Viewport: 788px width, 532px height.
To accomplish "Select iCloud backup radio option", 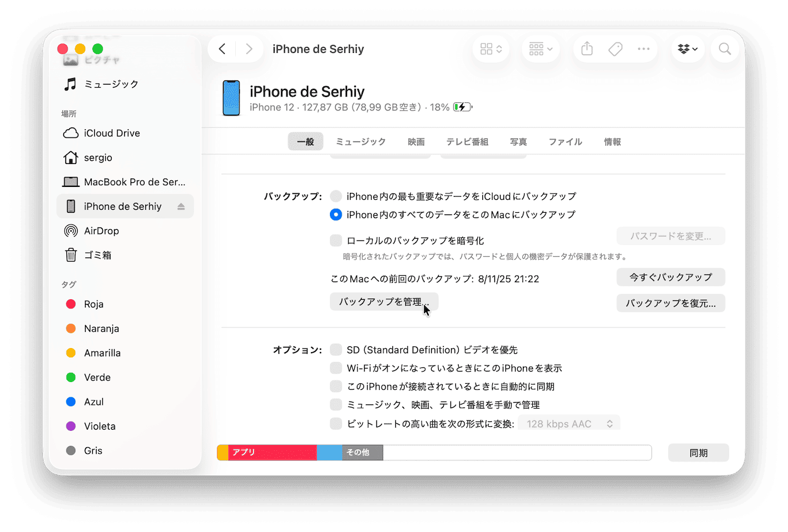I will point(336,196).
